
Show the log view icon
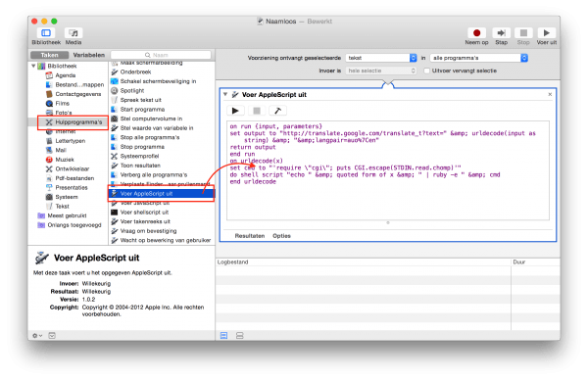(223, 336)
